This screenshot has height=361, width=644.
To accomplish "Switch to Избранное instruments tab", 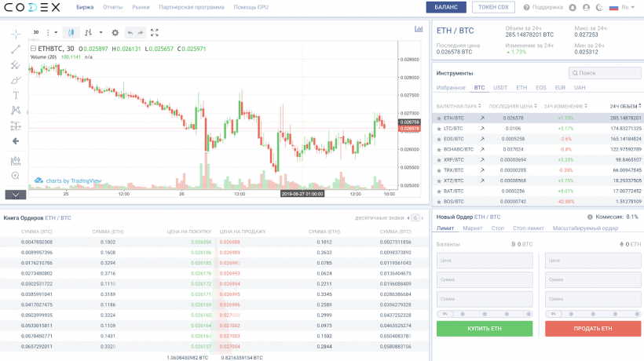I will point(451,88).
